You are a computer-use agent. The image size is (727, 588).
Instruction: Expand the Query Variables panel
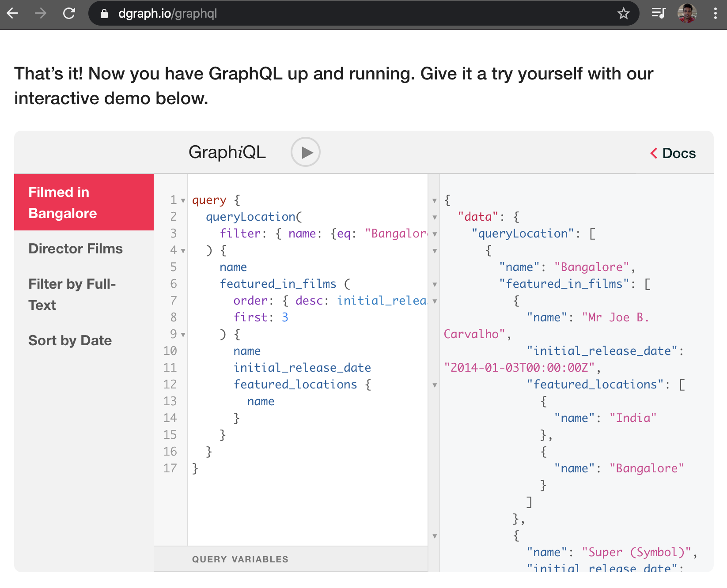[291, 559]
